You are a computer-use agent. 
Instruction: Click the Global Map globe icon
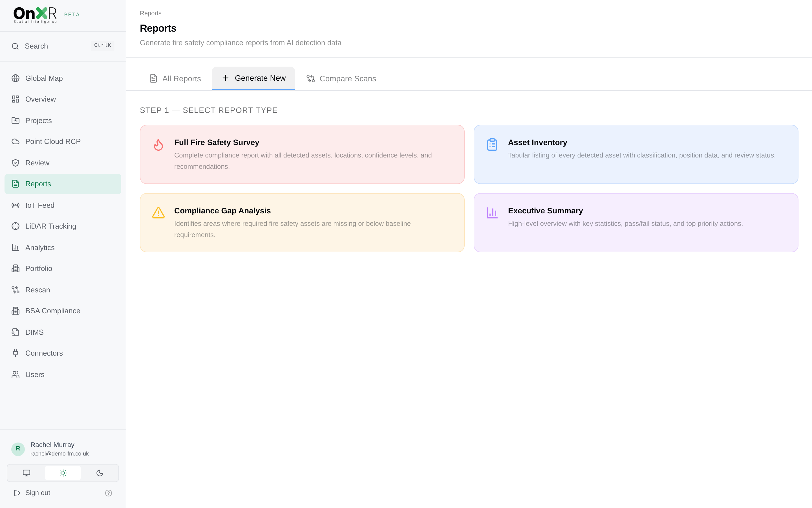pyautogui.click(x=16, y=78)
